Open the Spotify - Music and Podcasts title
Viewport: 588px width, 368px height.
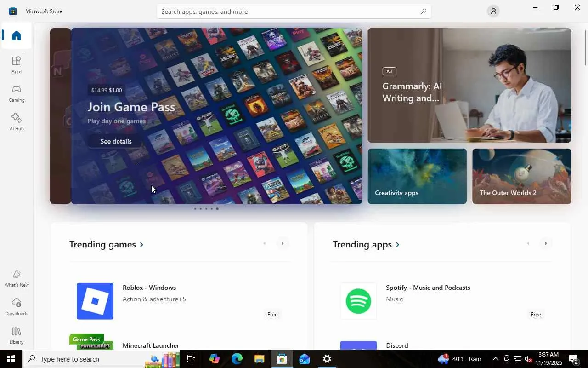tap(428, 287)
